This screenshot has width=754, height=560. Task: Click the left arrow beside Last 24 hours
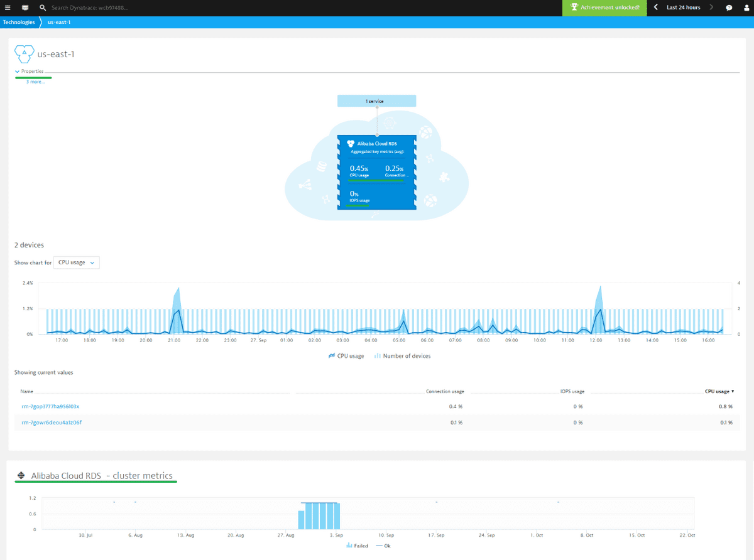pos(655,8)
